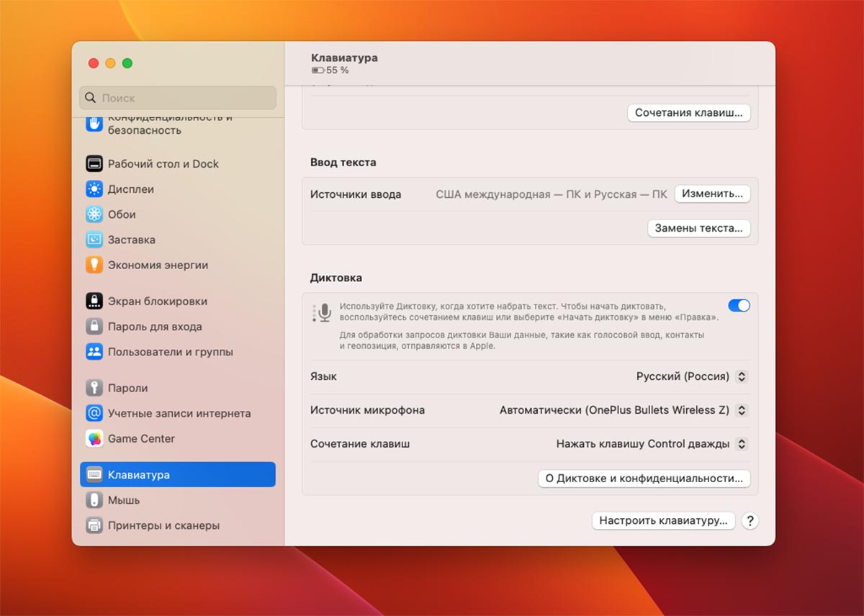
Task: Turn off the Диктовка switch
Action: coord(739,306)
